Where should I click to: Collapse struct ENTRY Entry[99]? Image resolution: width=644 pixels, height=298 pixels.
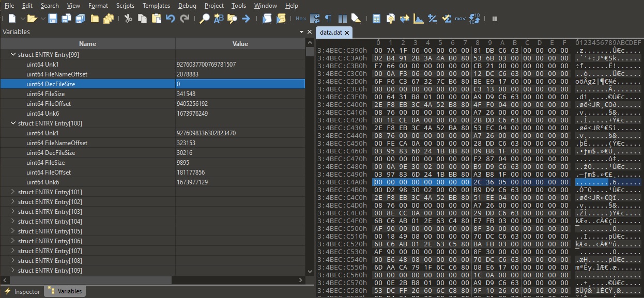[13, 54]
